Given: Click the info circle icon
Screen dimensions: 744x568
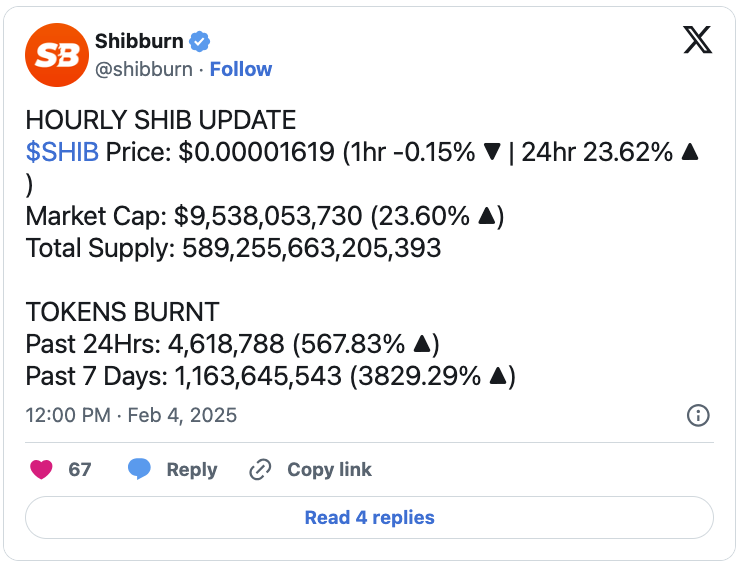Looking at the screenshot, I should point(698,416).
